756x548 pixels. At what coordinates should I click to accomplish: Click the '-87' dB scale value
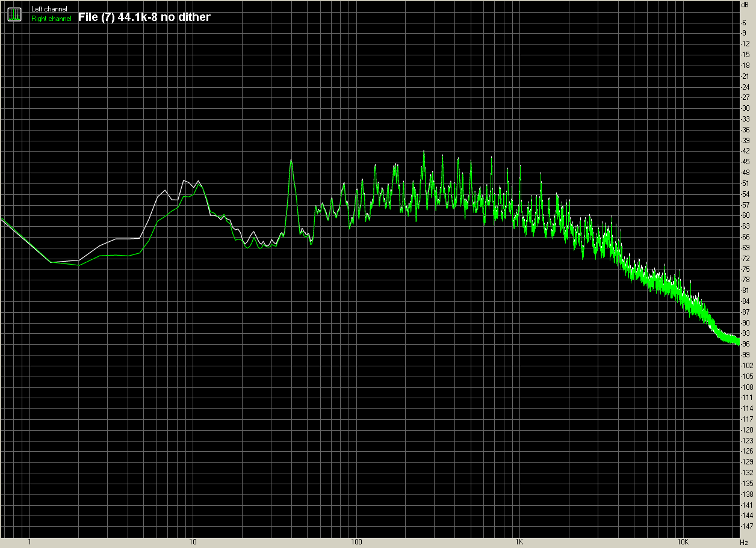click(x=745, y=312)
